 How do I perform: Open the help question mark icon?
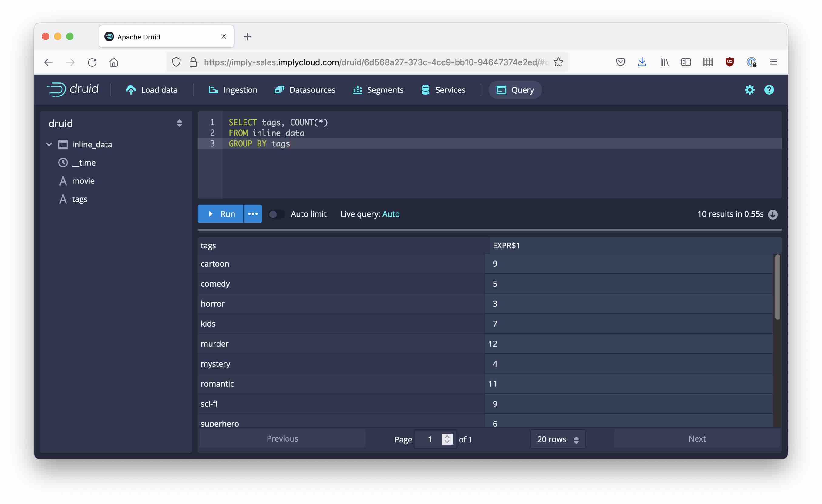point(769,90)
